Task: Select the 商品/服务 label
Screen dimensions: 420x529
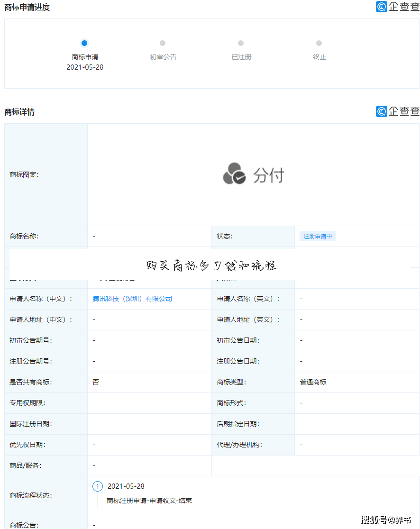Action: [26, 466]
